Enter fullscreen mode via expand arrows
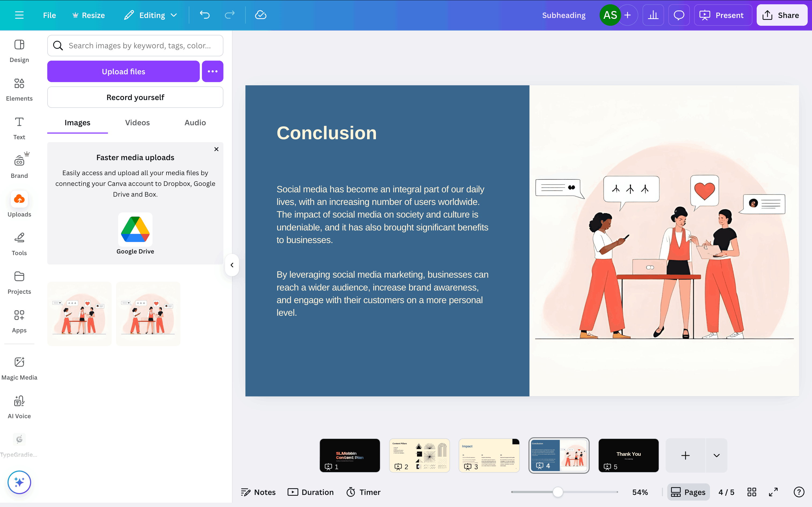 coord(773,492)
